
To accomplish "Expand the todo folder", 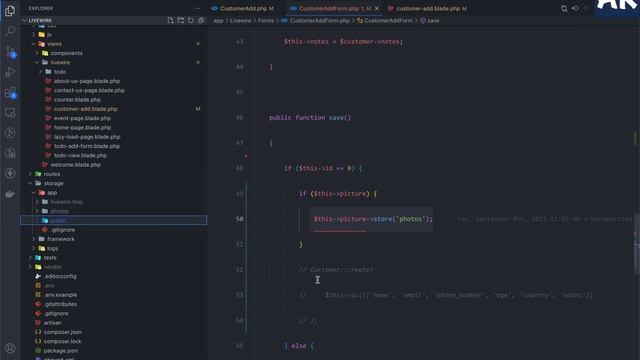I will coord(60,72).
